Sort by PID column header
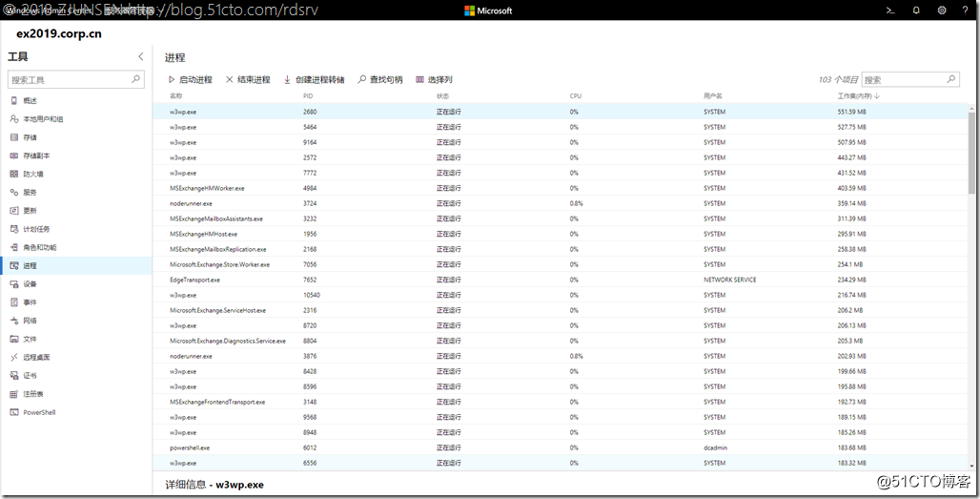Screen dimensions: 980x499 [x=308, y=96]
